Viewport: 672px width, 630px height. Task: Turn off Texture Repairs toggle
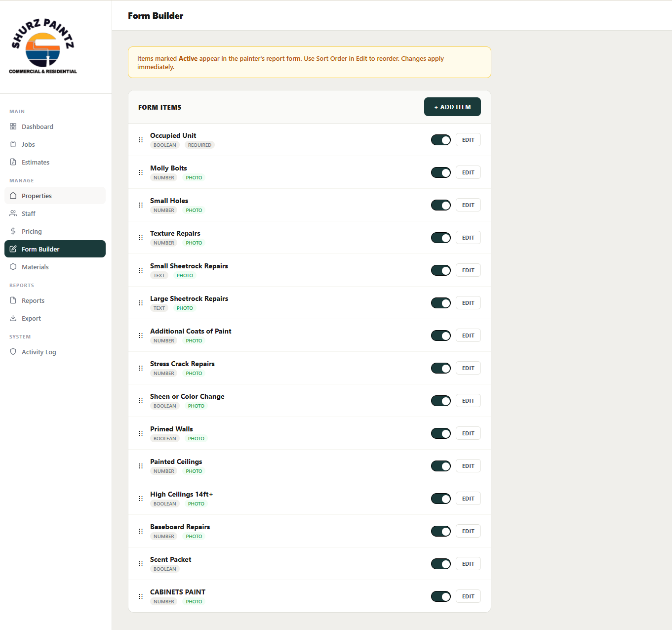coord(441,238)
